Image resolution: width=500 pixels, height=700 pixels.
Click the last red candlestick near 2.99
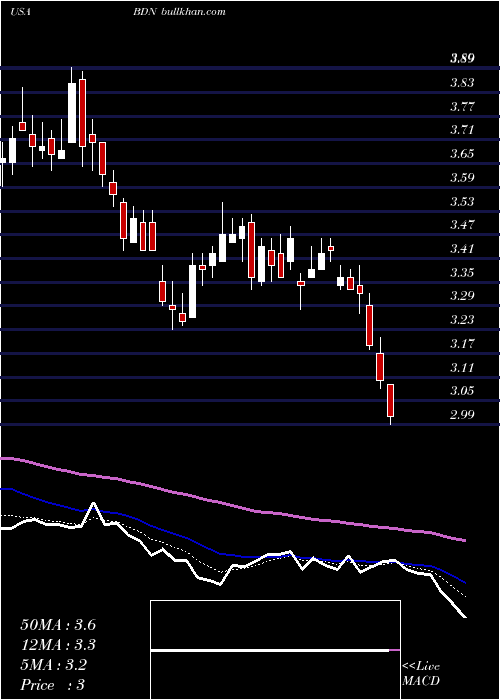pyautogui.click(x=391, y=400)
